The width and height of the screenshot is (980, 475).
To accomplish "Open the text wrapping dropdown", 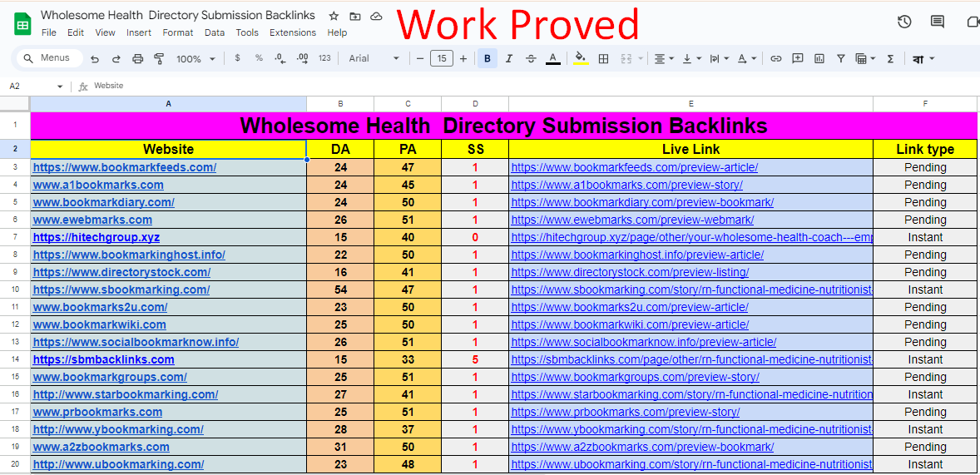I will point(720,59).
